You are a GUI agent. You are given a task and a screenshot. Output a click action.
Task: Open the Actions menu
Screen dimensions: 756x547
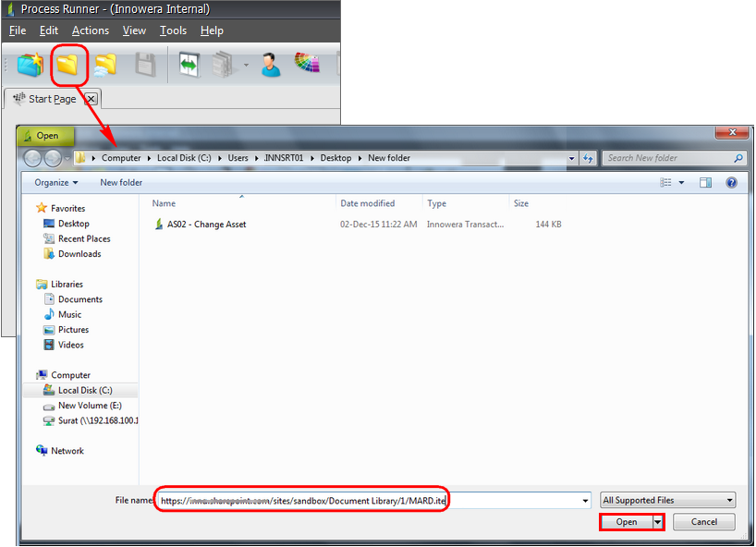point(91,30)
